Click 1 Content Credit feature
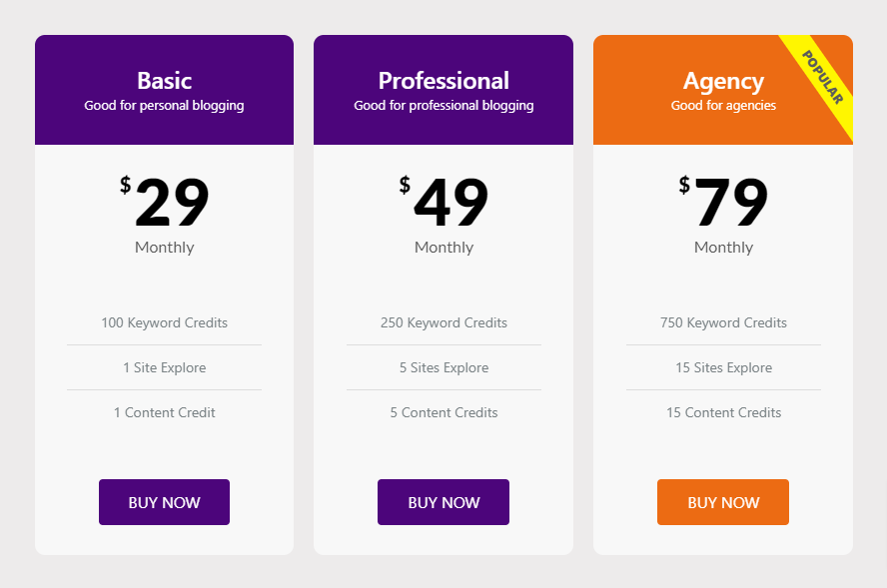887x588 pixels. 164,412
